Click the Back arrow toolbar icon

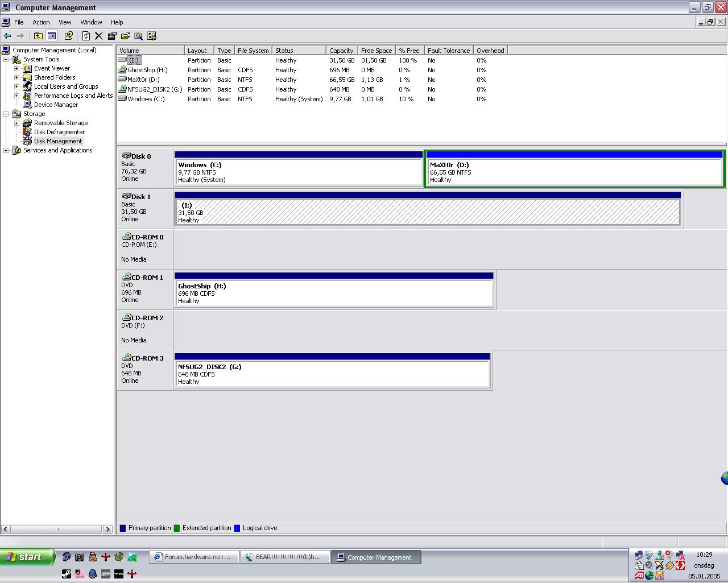(7, 36)
